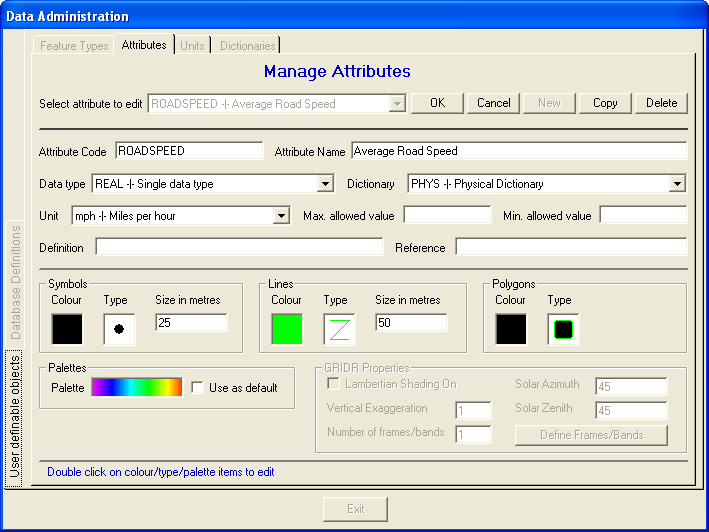
Task: Click the Delete attribute button
Action: 661,103
